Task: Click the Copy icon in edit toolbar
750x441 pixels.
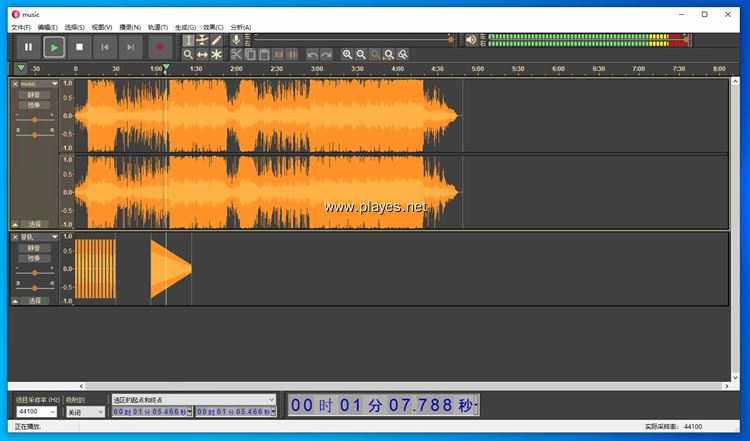Action: (250, 55)
